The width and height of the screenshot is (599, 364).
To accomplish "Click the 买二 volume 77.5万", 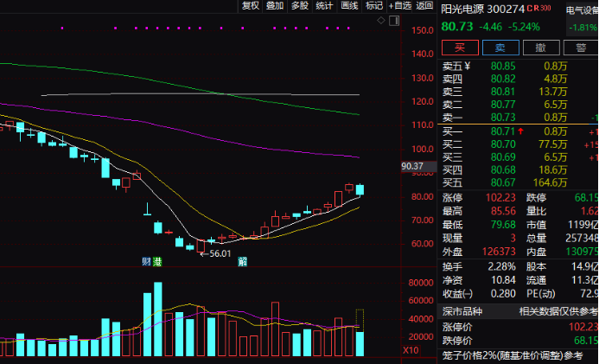I will click(552, 144).
